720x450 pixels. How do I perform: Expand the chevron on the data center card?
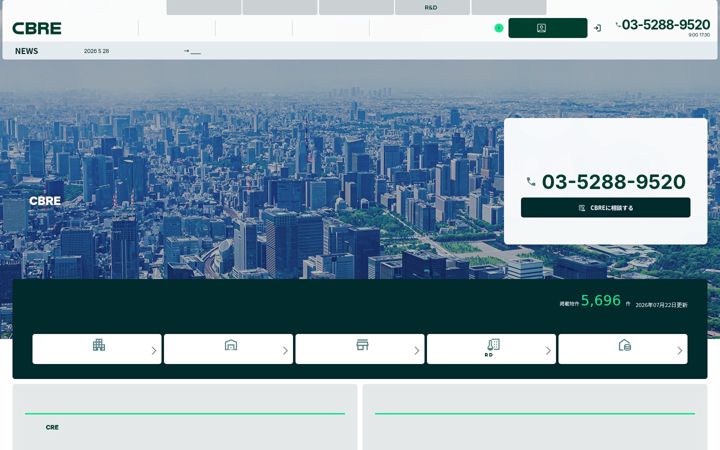point(680,350)
